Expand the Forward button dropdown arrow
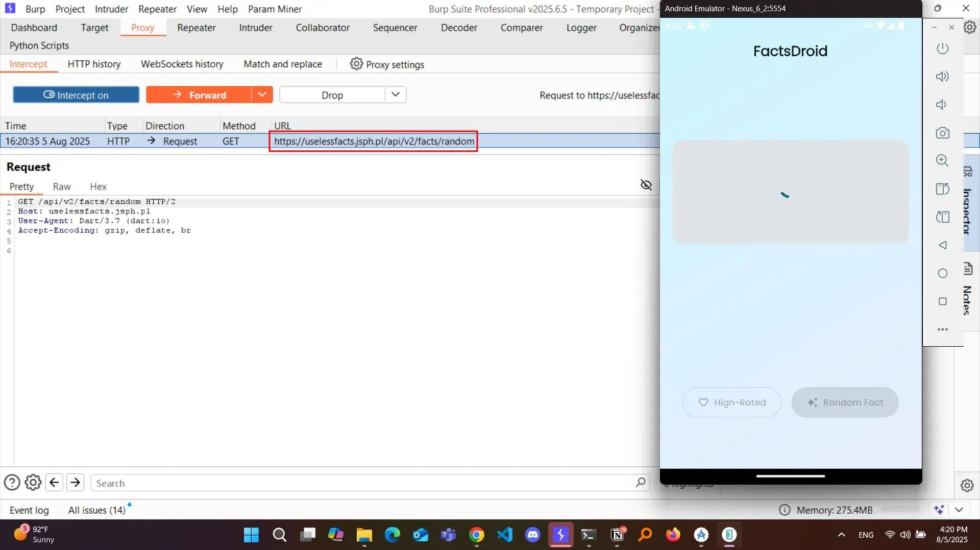This screenshot has width=980, height=550. [262, 95]
